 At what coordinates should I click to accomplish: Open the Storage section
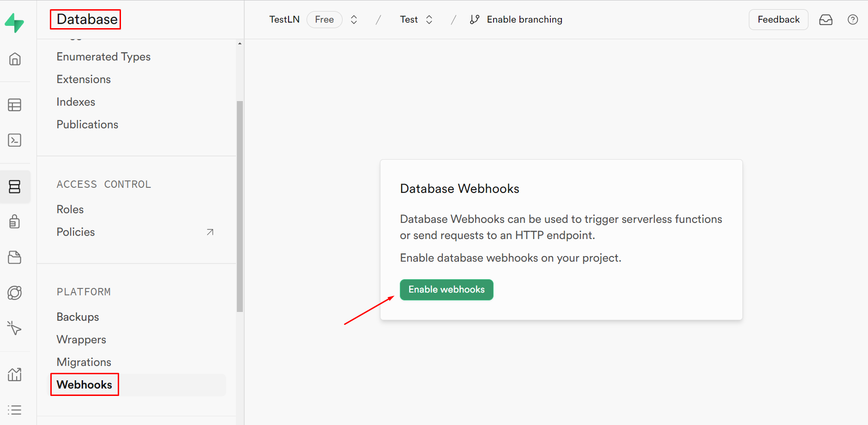coord(15,257)
